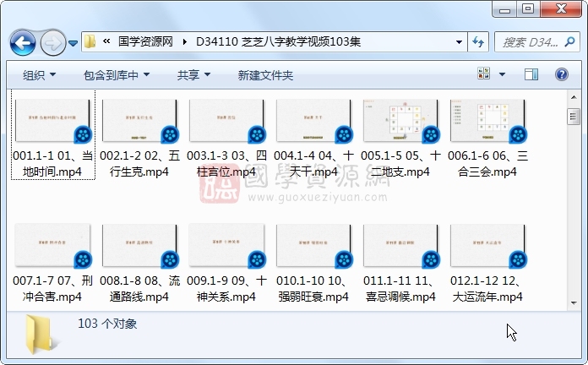Screen dimensions: 588x365
Task: Click the change view icon
Action: [x=484, y=74]
